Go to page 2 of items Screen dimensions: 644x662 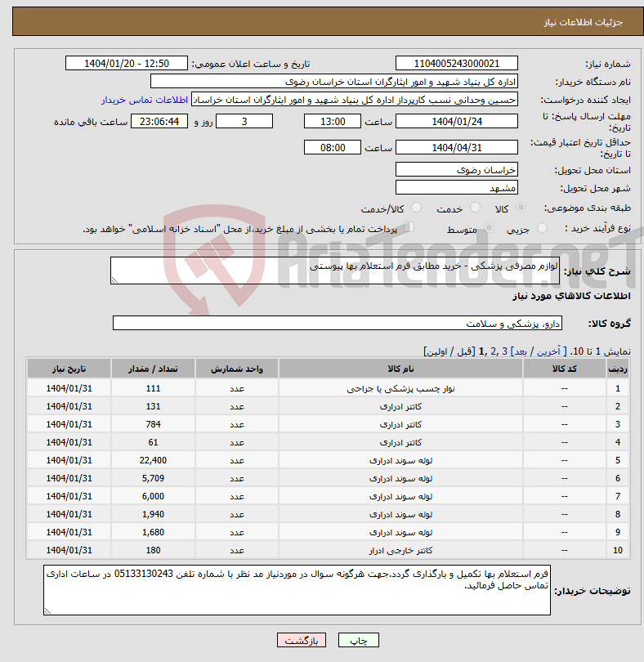(x=494, y=351)
